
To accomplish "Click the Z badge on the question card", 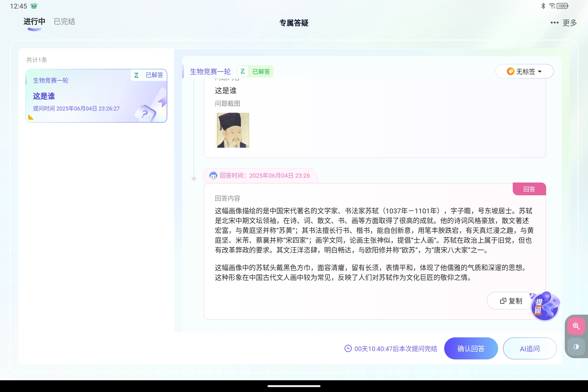I will click(136, 75).
